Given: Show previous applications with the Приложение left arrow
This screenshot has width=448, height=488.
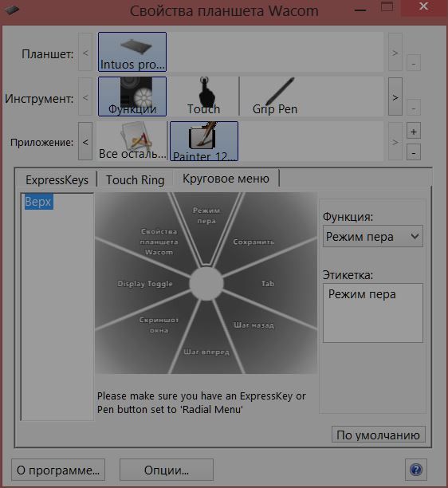Looking at the screenshot, I should coord(85,142).
